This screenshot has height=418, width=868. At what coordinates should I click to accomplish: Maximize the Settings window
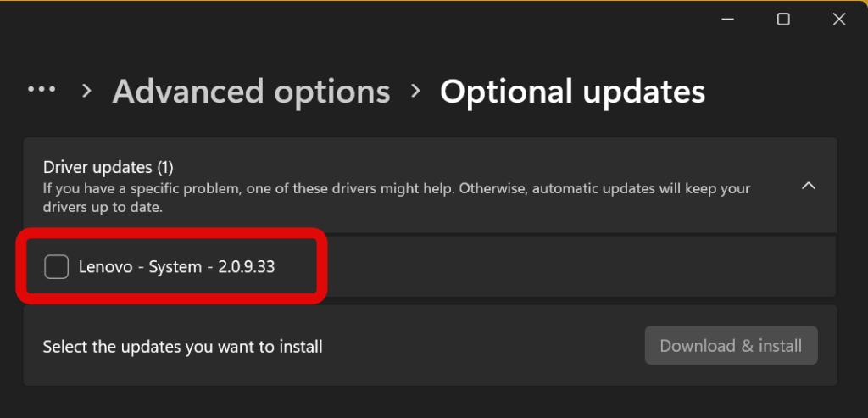coord(783,19)
